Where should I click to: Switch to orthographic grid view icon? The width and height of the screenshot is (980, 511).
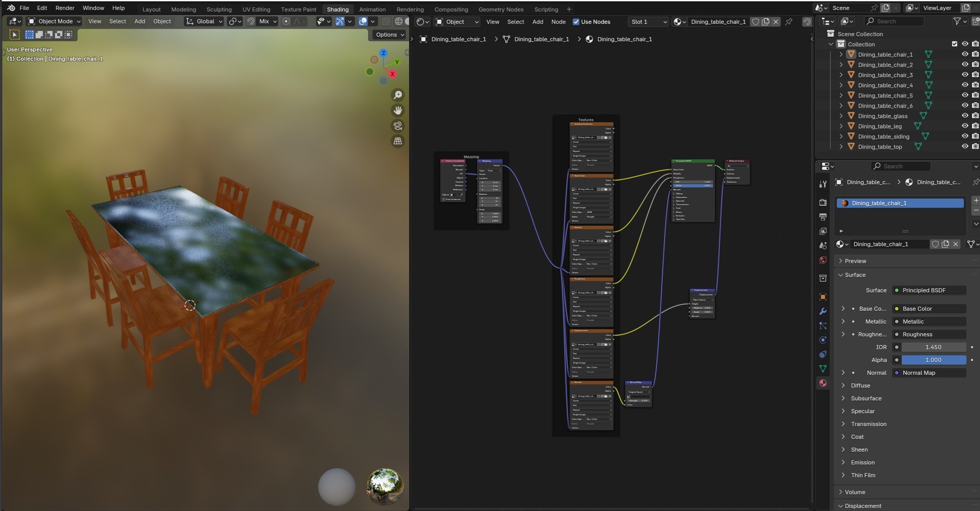(398, 141)
